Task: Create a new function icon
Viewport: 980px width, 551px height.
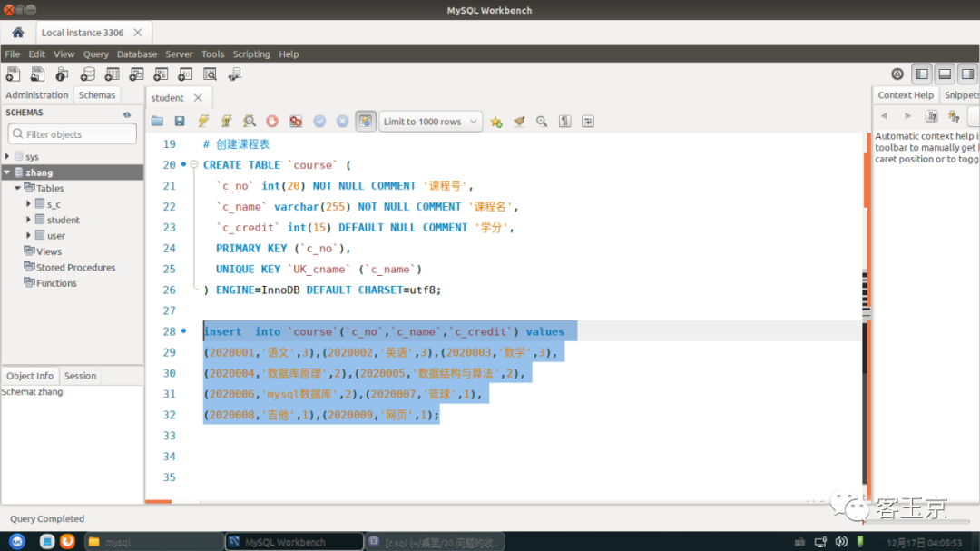Action: tap(185, 74)
